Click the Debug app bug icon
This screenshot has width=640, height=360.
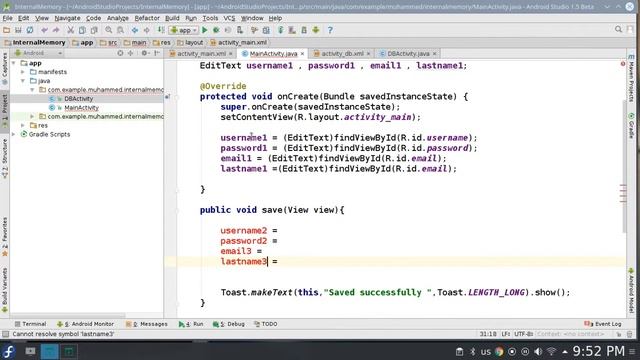216,30
